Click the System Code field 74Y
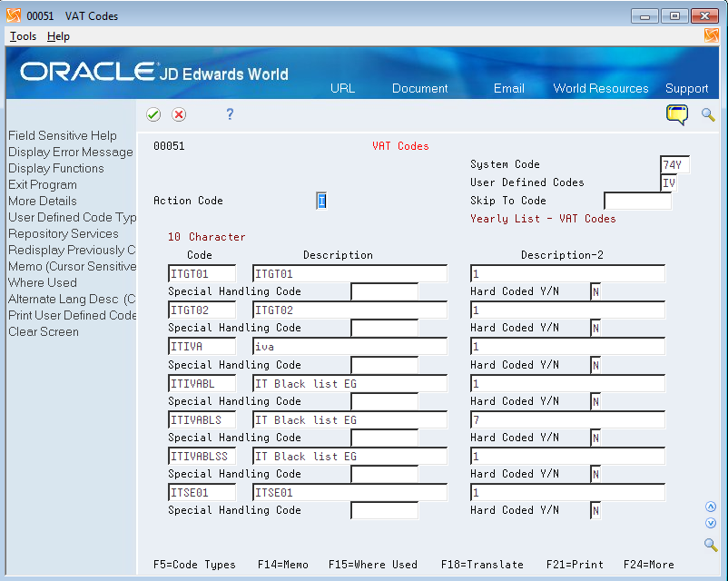Screen dimensions: 728x581 [674, 165]
